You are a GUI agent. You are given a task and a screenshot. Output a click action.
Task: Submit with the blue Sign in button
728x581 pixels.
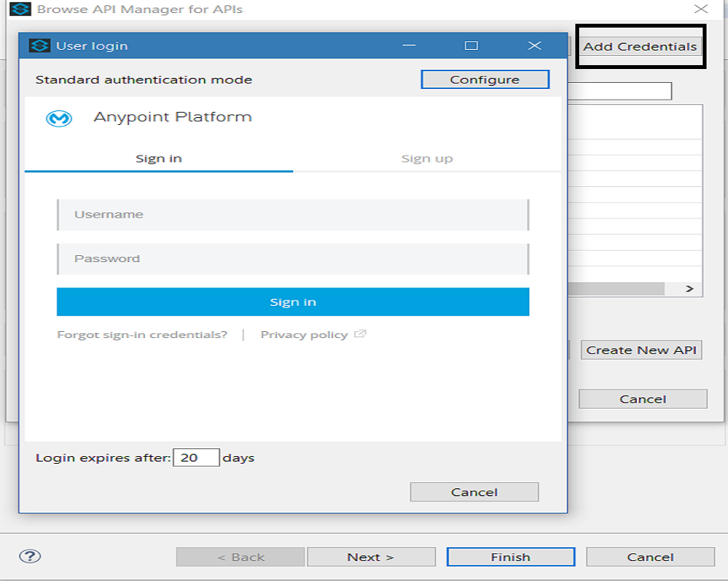tap(293, 302)
